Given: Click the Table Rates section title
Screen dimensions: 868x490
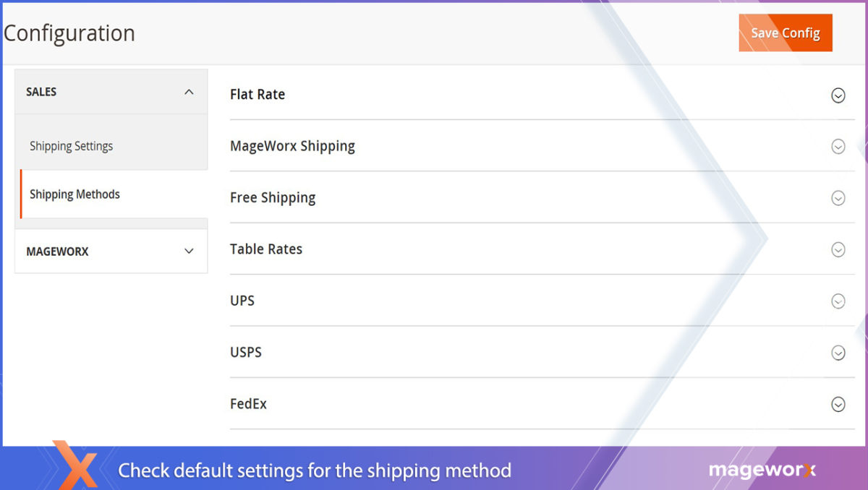Looking at the screenshot, I should tap(265, 249).
